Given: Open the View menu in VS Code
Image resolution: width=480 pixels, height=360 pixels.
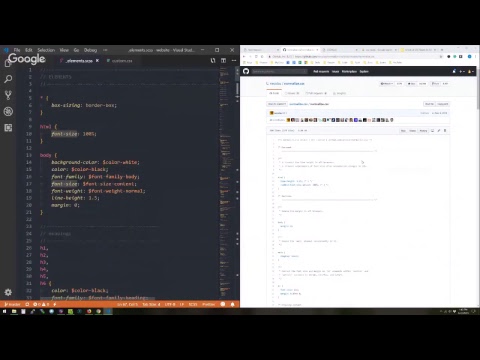Looking at the screenshot, I should coord(64,50).
